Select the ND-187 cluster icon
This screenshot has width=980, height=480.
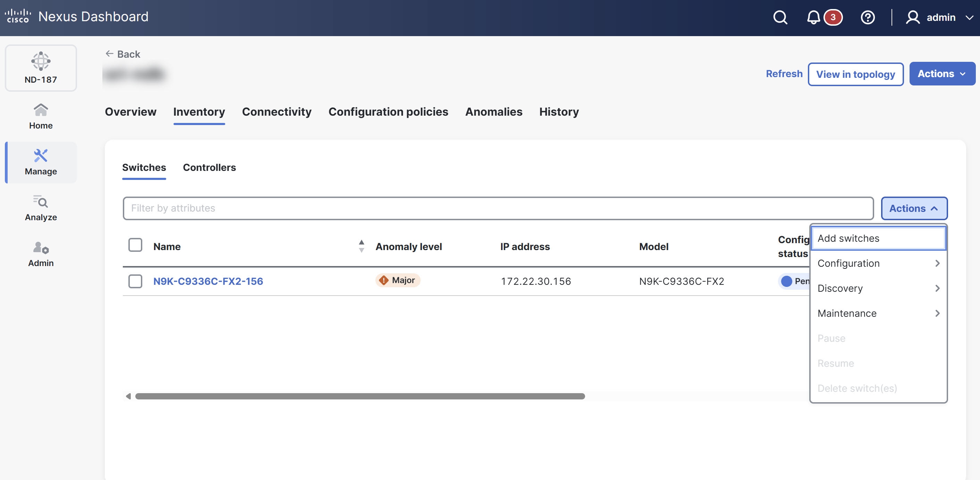click(x=41, y=68)
